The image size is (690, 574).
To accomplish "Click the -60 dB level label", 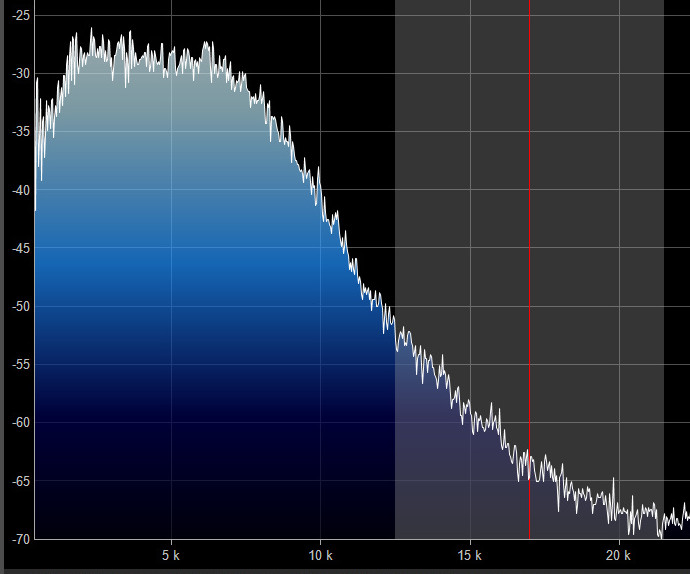I will [x=21, y=423].
